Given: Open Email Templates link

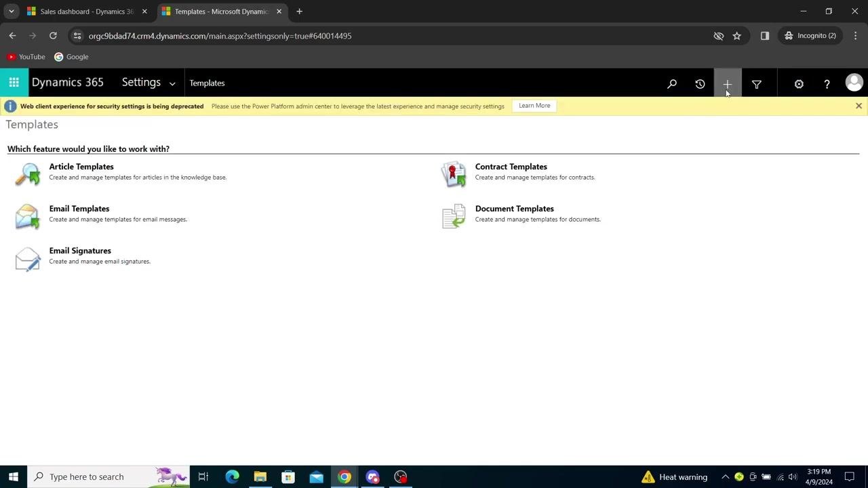Looking at the screenshot, I should pyautogui.click(x=79, y=209).
